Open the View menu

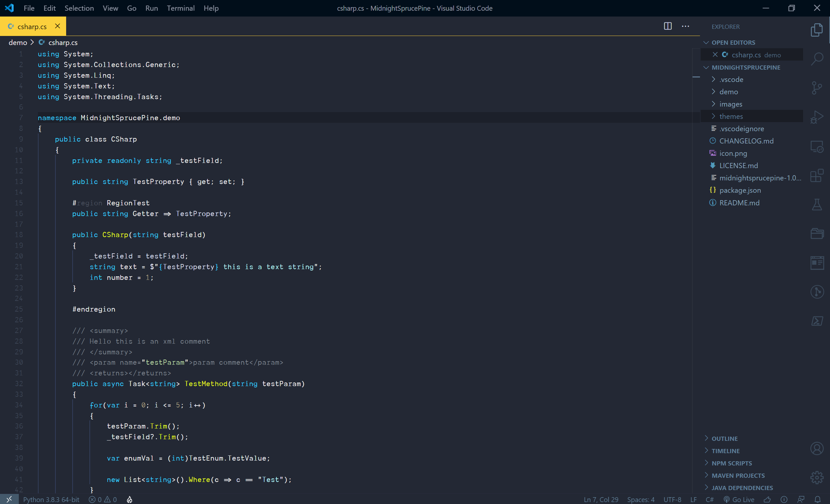point(110,8)
